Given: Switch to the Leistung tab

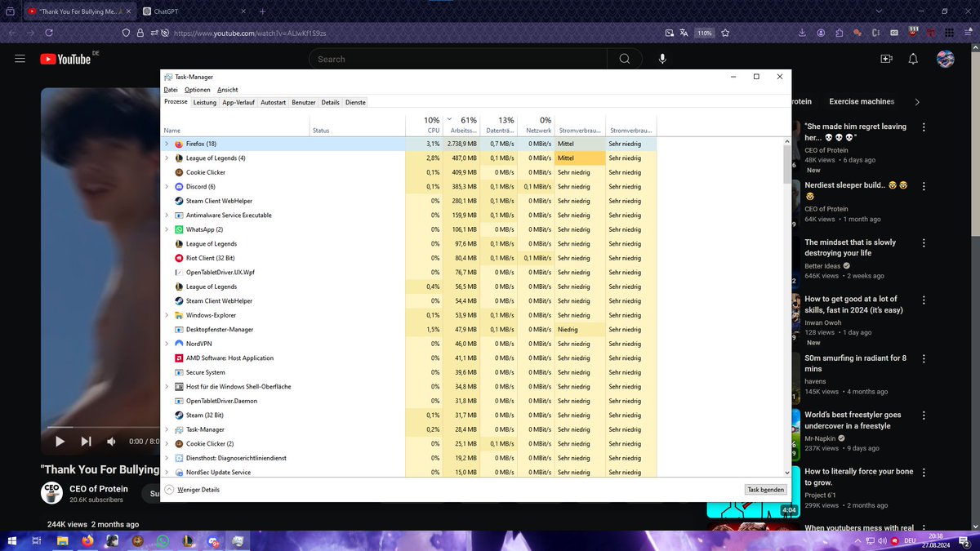Looking at the screenshot, I should point(204,102).
